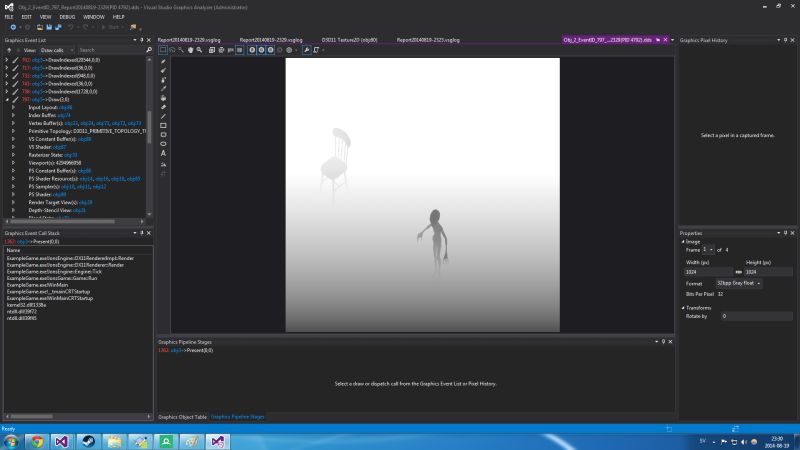
Task: Click the Windows Start button
Action: pyautogui.click(x=11, y=441)
